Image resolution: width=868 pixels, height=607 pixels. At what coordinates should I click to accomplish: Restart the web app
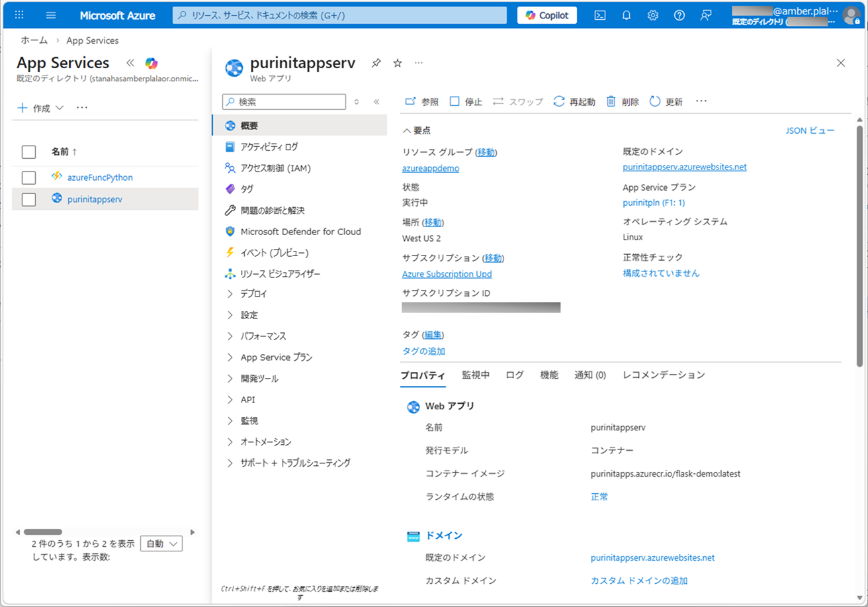574,101
